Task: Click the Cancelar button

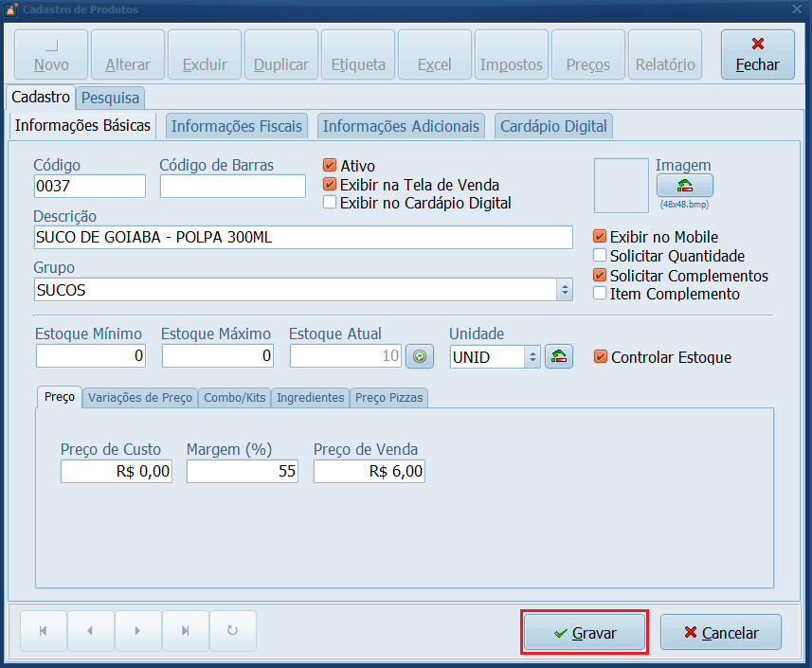Action: point(721,633)
